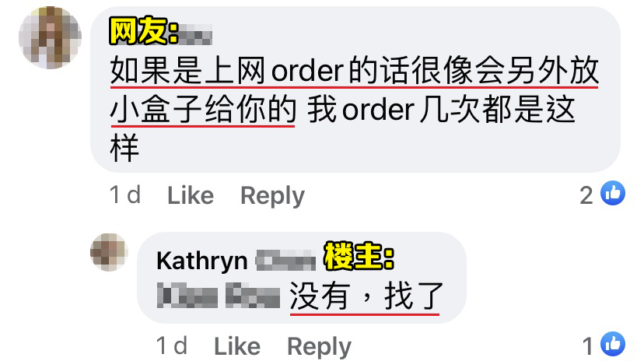Open the 1 d timestamp under Kathryn's reply
This screenshot has width=644, height=361.
click(x=172, y=345)
